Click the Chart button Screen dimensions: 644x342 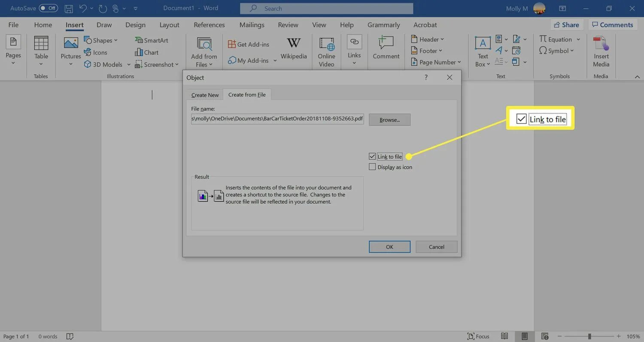pyautogui.click(x=146, y=52)
